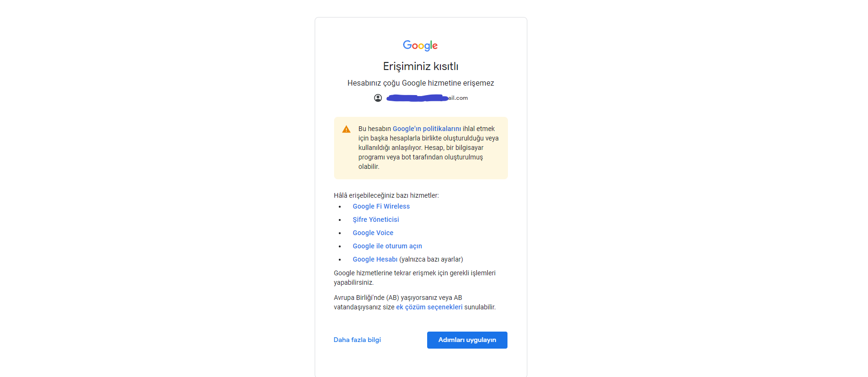Click the yellow policy warning box text
Image resolution: width=868 pixels, height=377 pixels.
429,148
